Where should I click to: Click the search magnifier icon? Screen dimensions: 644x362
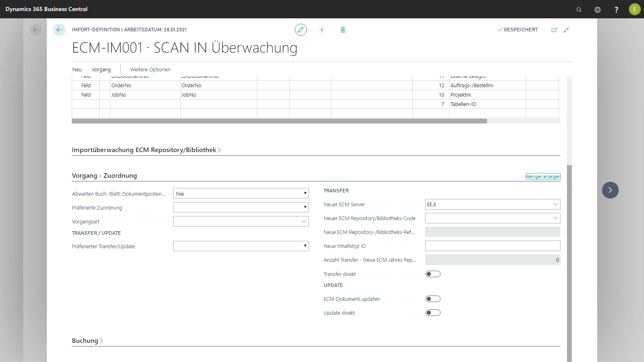[579, 9]
